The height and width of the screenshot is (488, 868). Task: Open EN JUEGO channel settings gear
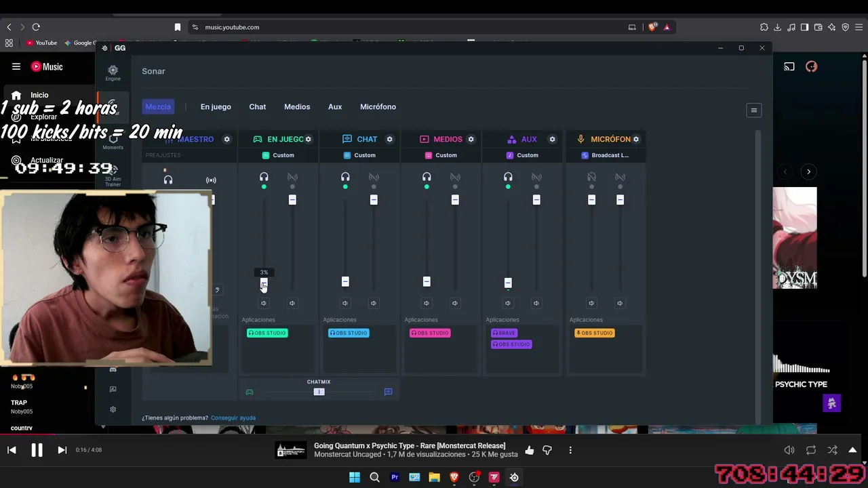(x=308, y=139)
